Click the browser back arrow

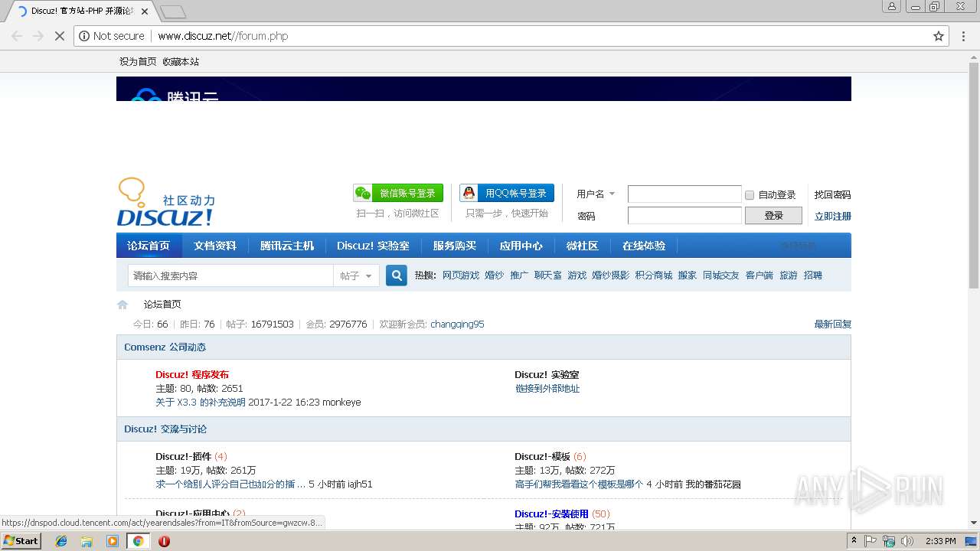point(17,36)
